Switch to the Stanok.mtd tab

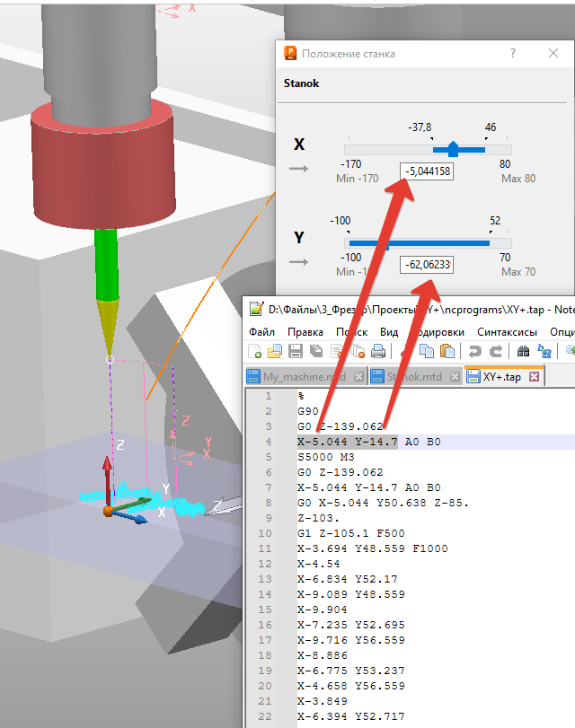pyautogui.click(x=416, y=376)
